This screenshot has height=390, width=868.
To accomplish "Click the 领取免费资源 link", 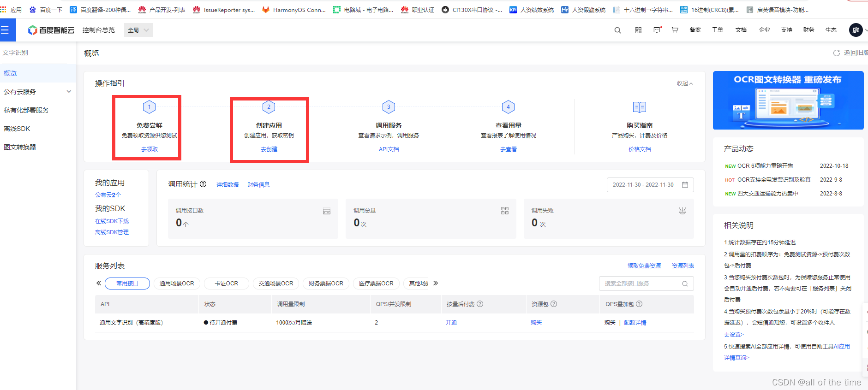I will click(x=644, y=266).
